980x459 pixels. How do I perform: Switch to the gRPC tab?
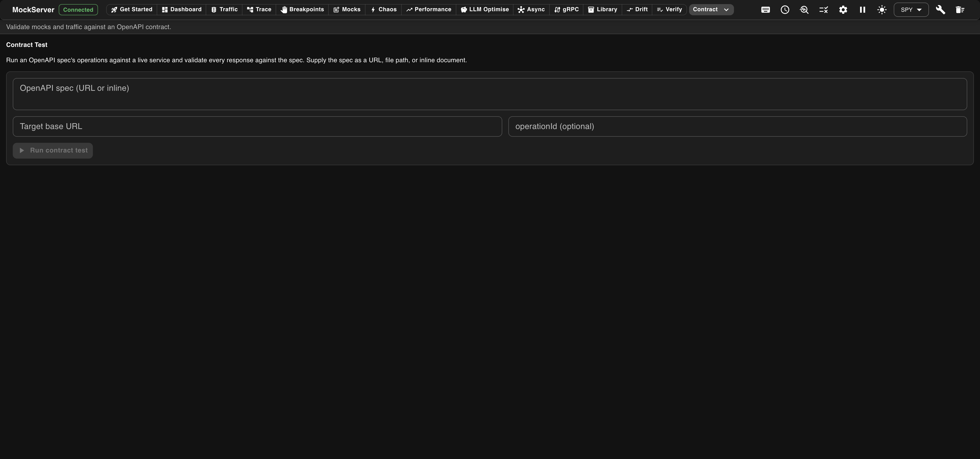pos(567,9)
